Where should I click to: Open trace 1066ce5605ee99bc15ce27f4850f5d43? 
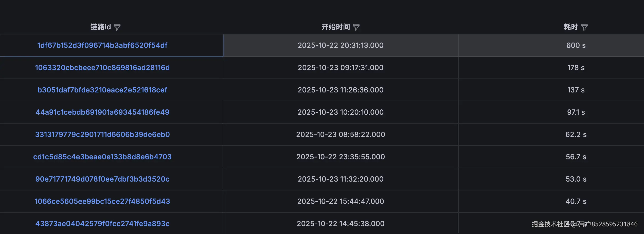[102, 201]
